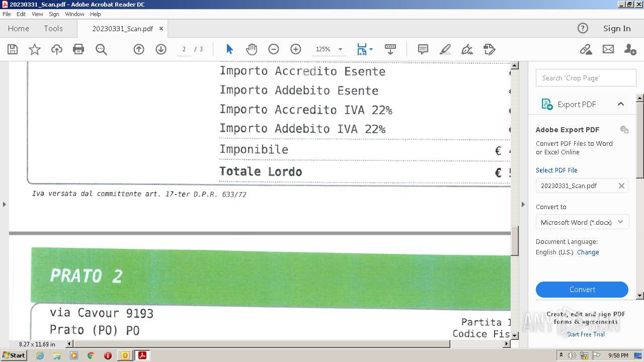Open the Sign menu

click(x=54, y=14)
